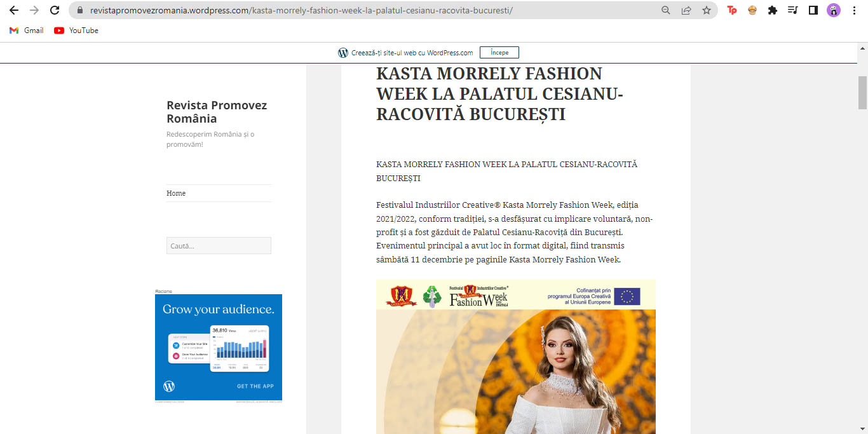Reload the current page
This screenshot has height=434, width=868.
coord(55,10)
